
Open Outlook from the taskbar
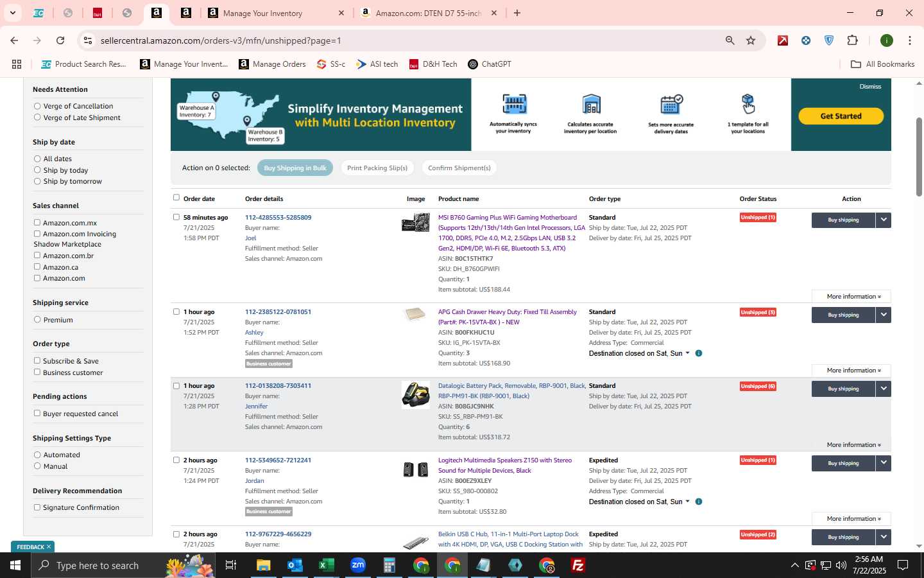[295, 565]
